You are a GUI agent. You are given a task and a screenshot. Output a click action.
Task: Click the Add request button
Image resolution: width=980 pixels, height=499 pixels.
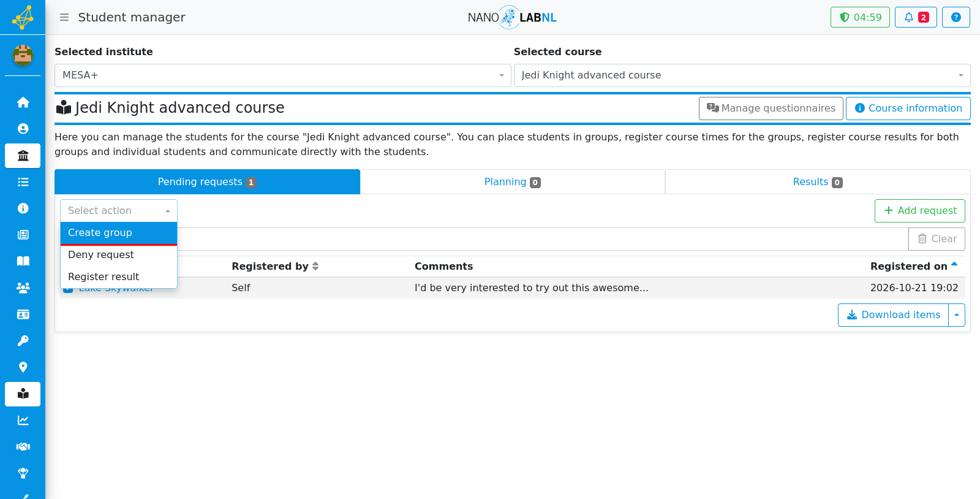[919, 211]
